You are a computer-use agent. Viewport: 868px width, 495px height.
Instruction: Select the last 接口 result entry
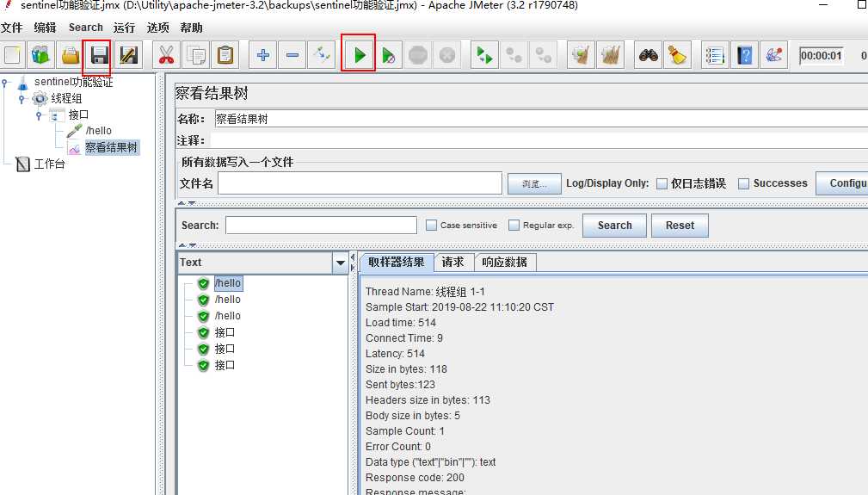pos(225,365)
